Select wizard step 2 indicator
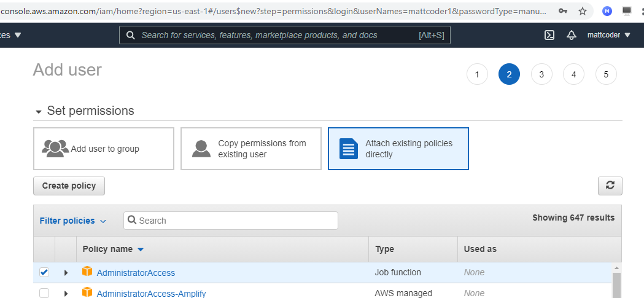 tap(510, 74)
